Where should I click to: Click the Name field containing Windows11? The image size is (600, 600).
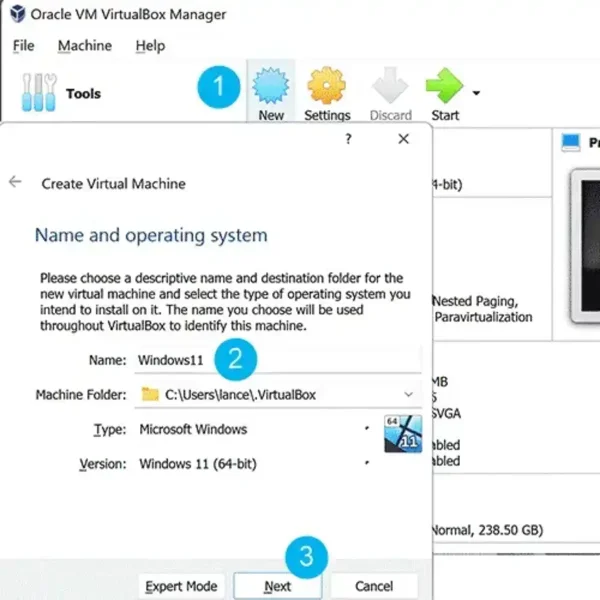click(278, 360)
